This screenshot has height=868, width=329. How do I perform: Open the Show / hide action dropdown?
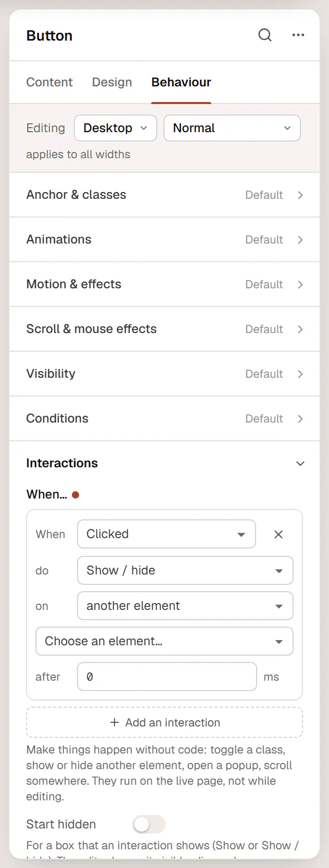pos(185,570)
